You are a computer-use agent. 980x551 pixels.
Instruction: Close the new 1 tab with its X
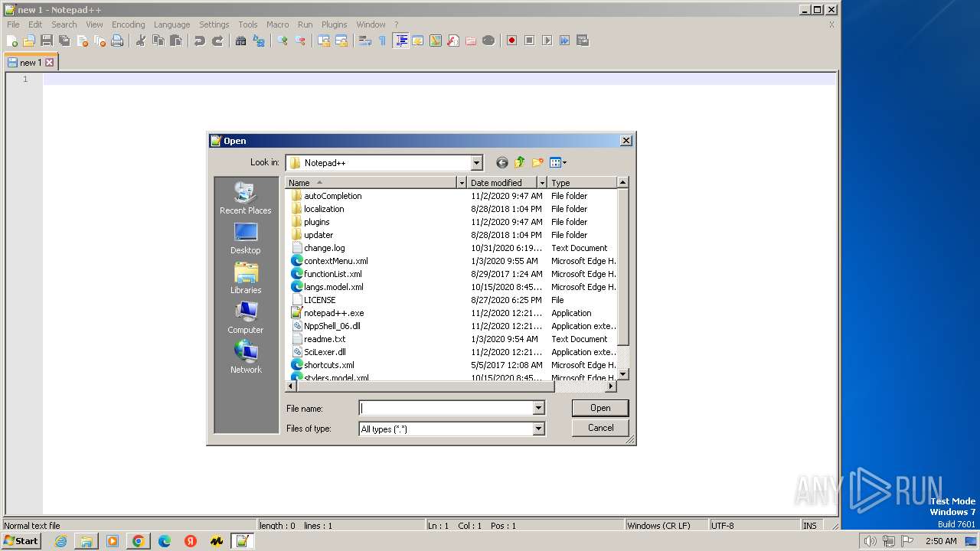(50, 63)
